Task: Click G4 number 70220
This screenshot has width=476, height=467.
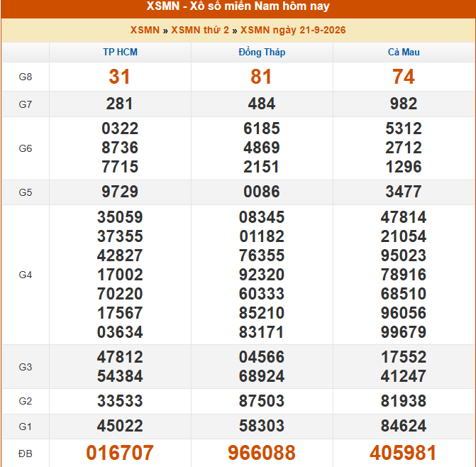Action: coord(120,294)
